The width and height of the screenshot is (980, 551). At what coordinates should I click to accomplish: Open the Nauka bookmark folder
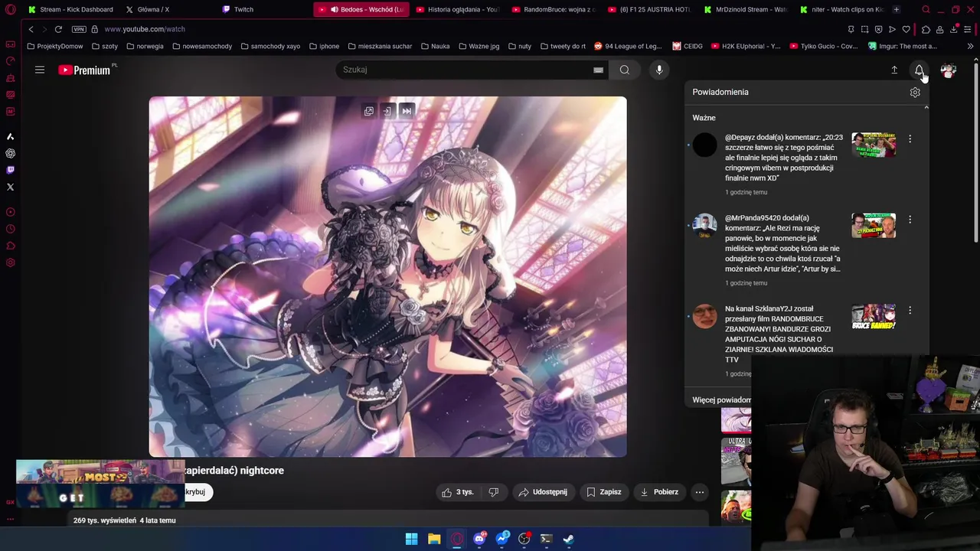436,46
